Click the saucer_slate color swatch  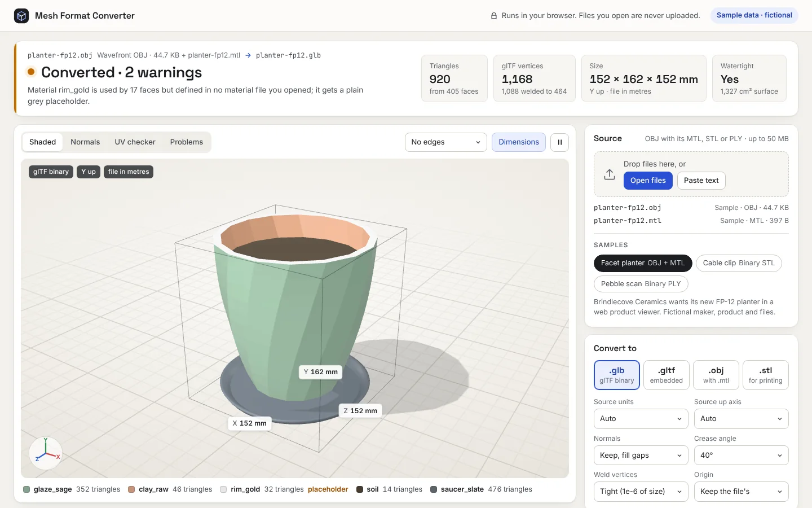pos(434,489)
